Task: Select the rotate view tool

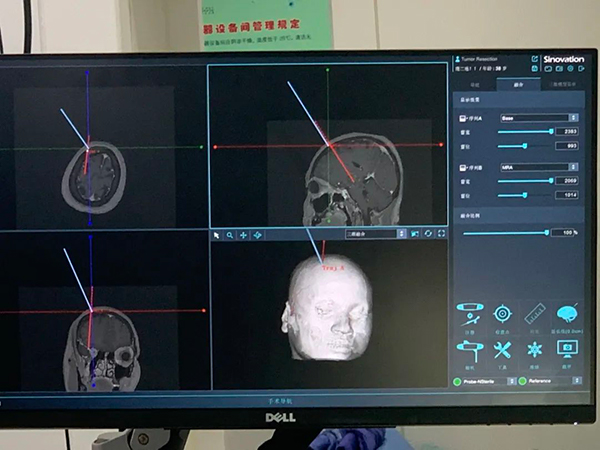Action: pyautogui.click(x=258, y=235)
